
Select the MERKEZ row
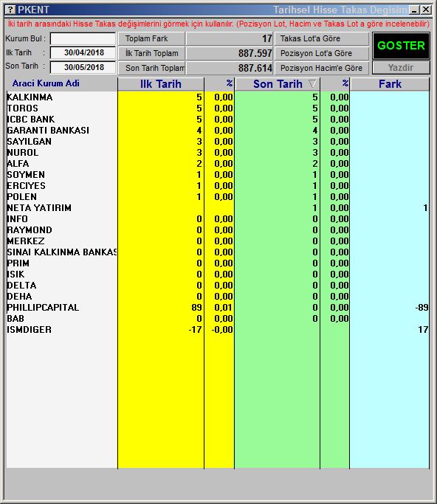tap(218, 241)
